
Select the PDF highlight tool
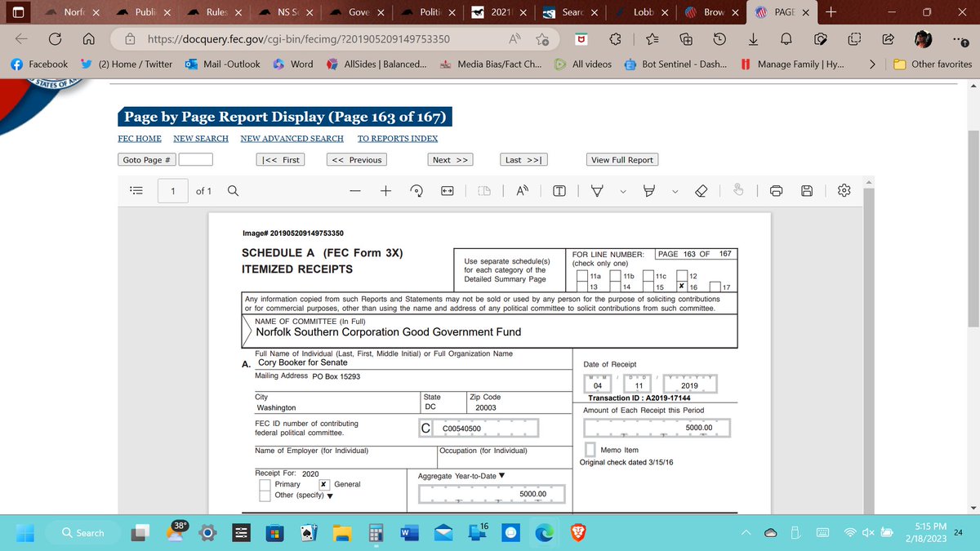pos(651,191)
